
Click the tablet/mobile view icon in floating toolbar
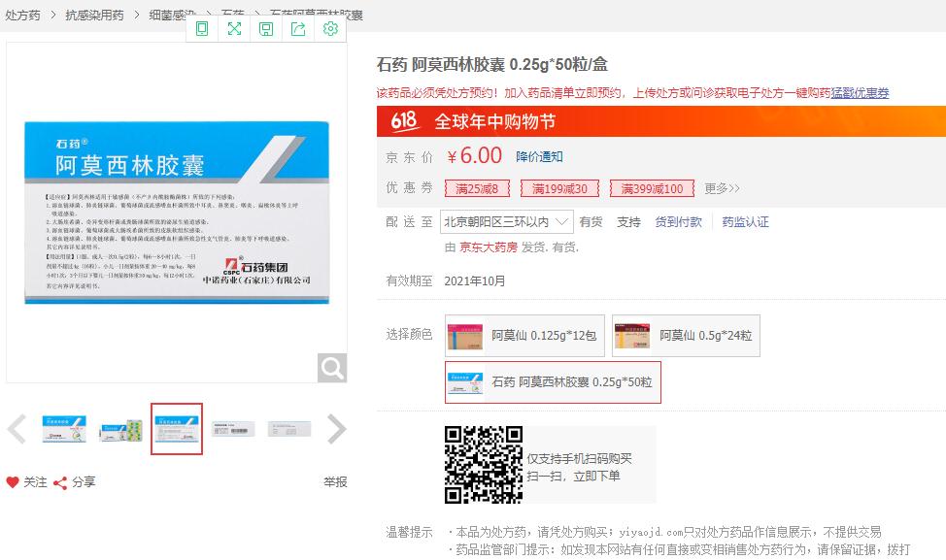click(x=202, y=29)
